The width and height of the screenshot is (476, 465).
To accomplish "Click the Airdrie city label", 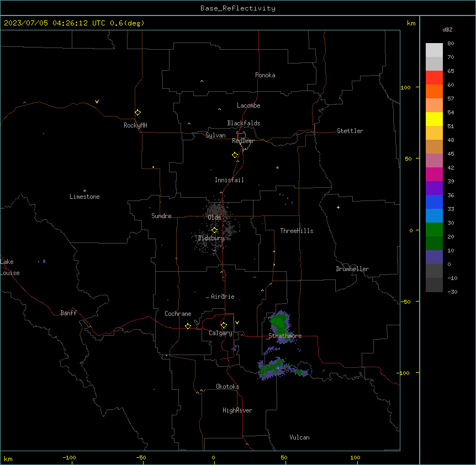I will click(x=223, y=297).
